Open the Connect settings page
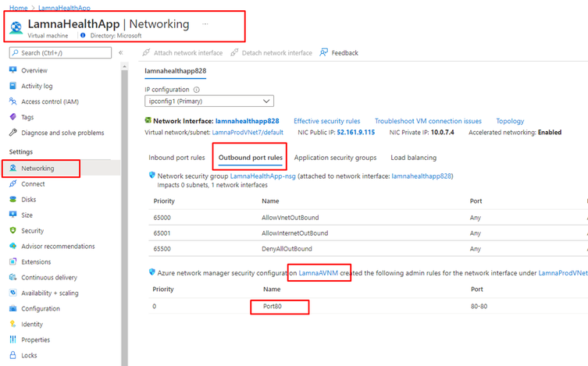 tap(33, 184)
